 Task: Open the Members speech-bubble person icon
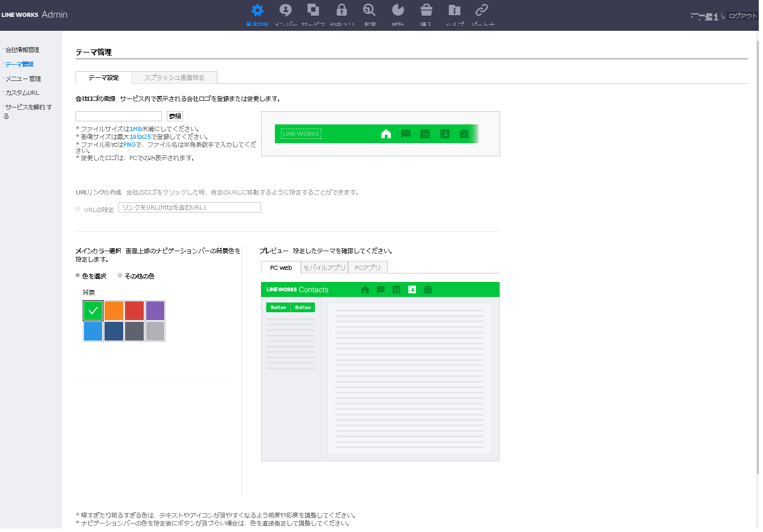click(x=286, y=10)
